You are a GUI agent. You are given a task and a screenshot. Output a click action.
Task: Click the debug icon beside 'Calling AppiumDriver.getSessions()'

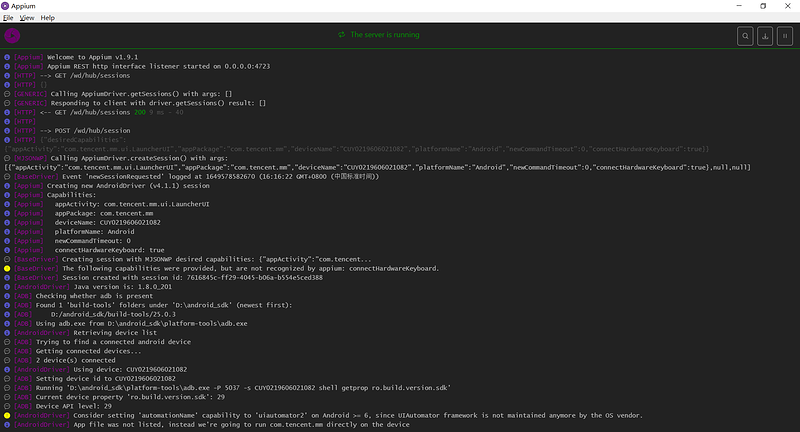click(7, 94)
